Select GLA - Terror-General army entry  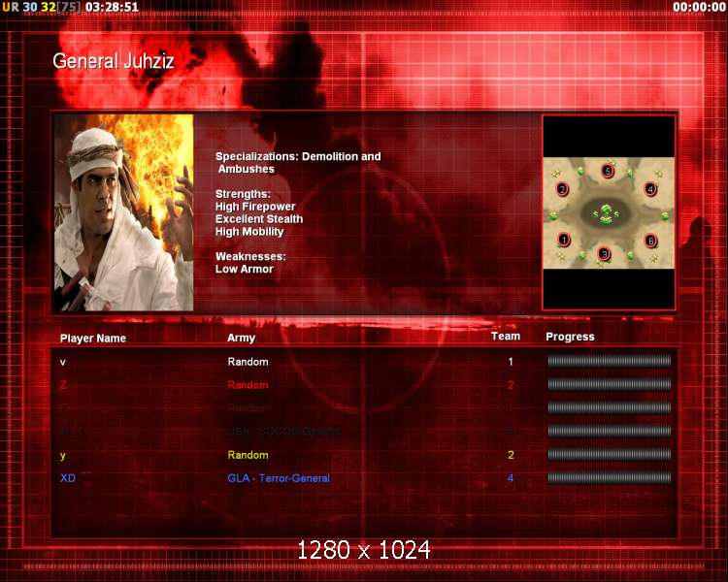pyautogui.click(x=279, y=478)
